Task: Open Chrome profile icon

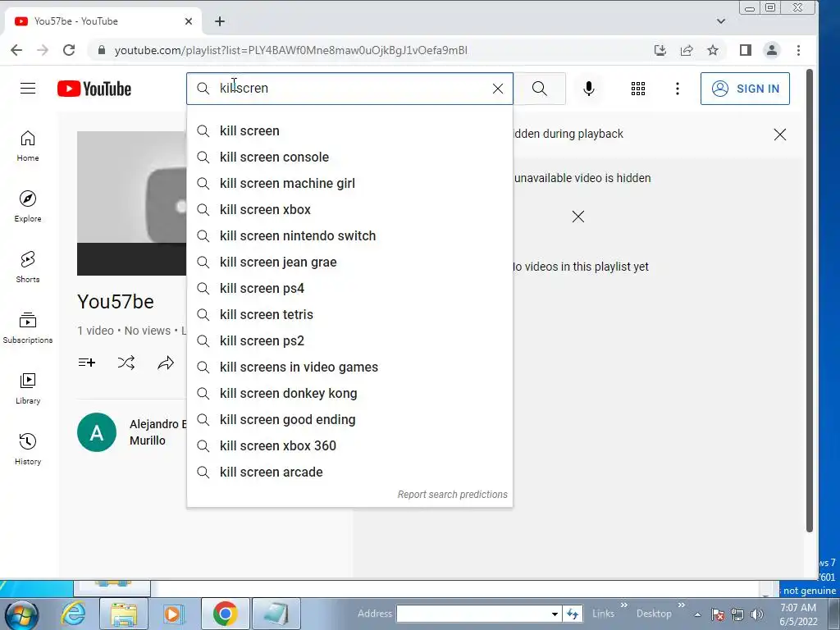Action: tap(771, 50)
